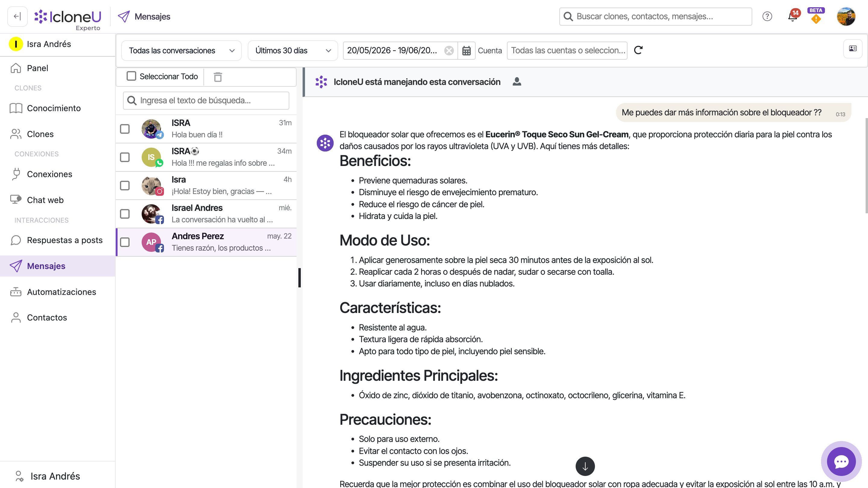The height and width of the screenshot is (488, 868).
Task: Delete selected conversations with trash icon
Action: tap(218, 77)
